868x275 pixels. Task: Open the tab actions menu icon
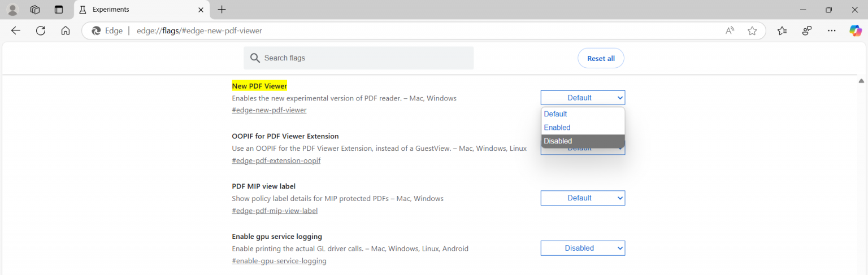(59, 10)
